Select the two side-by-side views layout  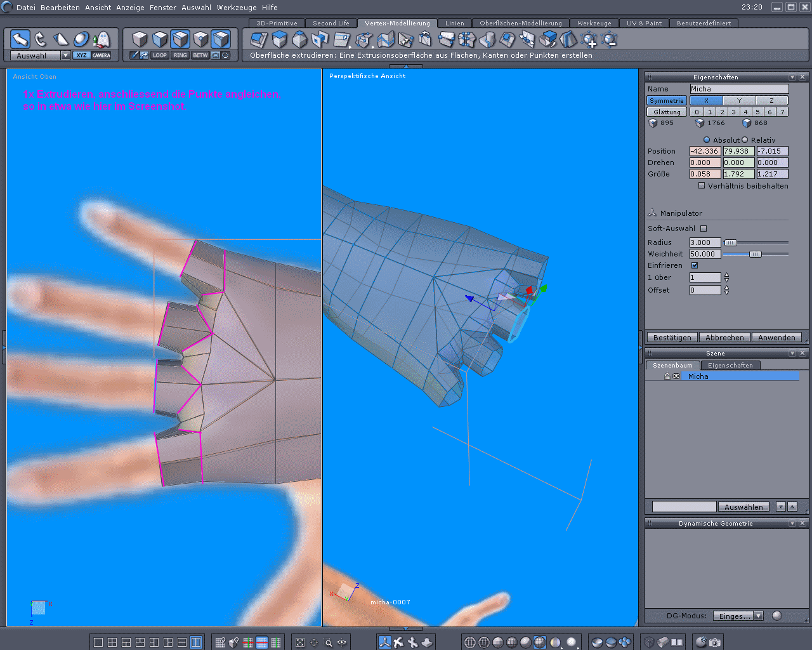coord(196,642)
